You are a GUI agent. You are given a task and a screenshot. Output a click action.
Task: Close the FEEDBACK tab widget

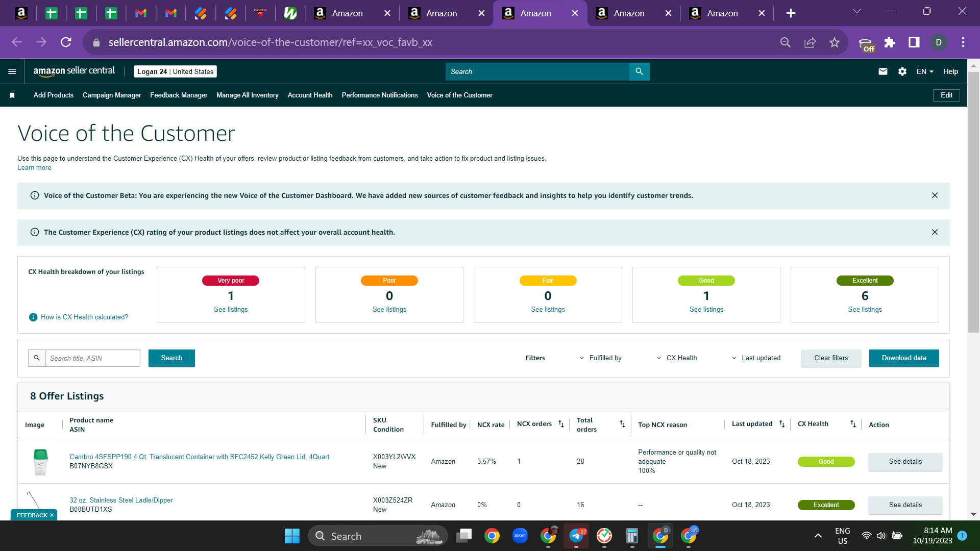[52, 515]
